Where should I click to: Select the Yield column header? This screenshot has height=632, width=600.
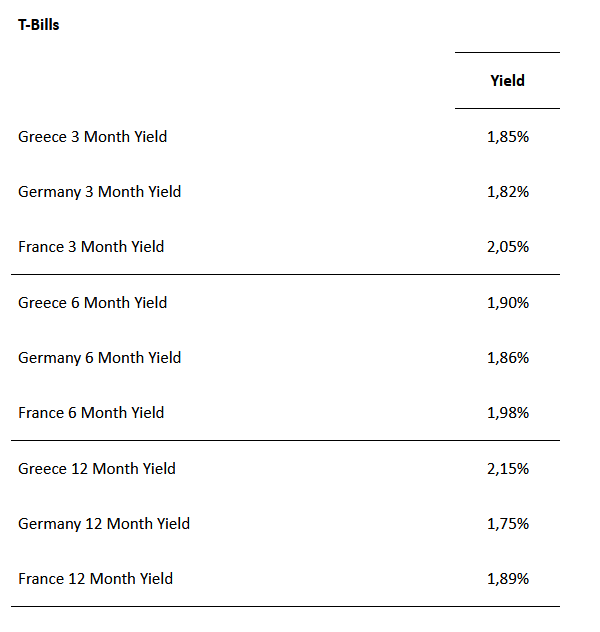tap(507, 81)
